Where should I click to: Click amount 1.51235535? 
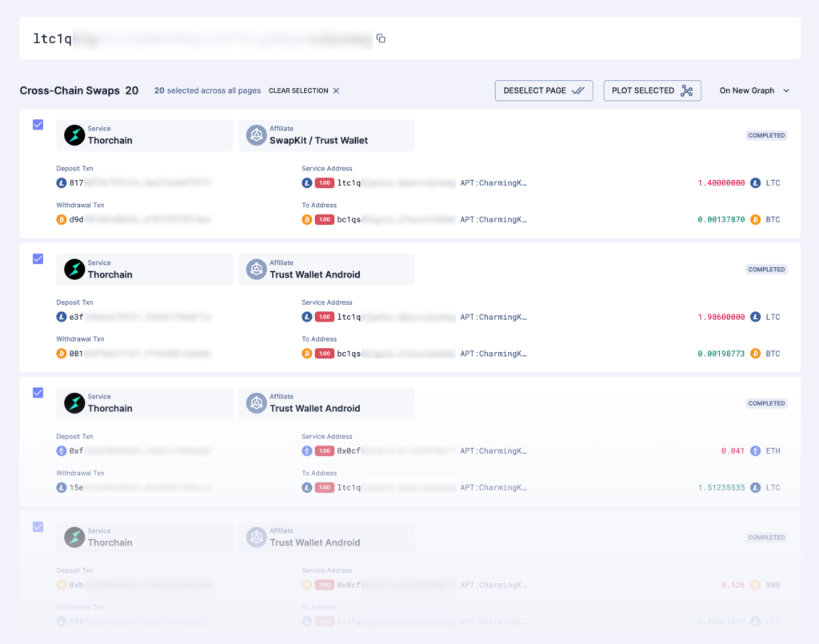click(x=721, y=487)
